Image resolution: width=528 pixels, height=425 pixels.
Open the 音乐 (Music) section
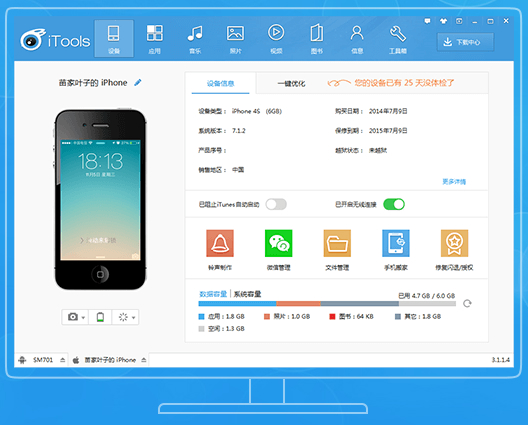195,38
